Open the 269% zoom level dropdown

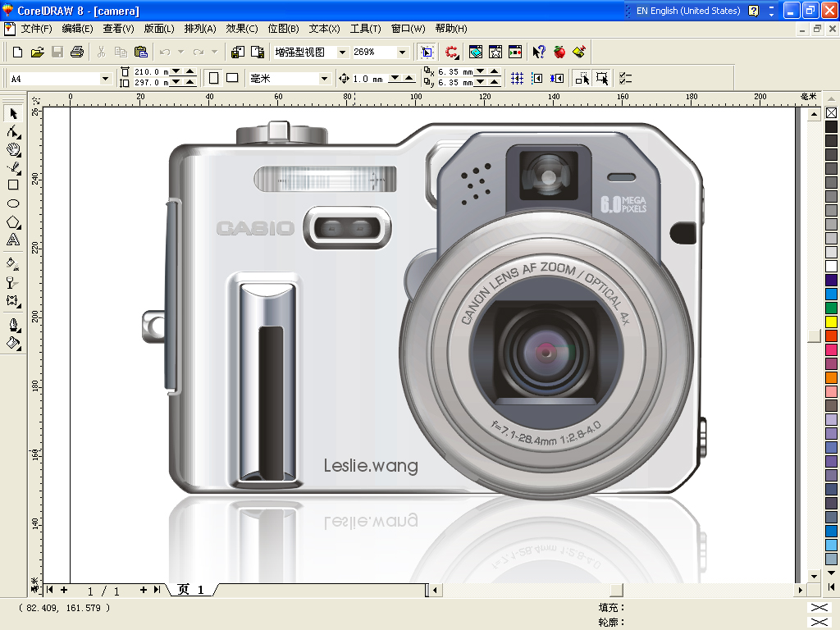click(402, 52)
